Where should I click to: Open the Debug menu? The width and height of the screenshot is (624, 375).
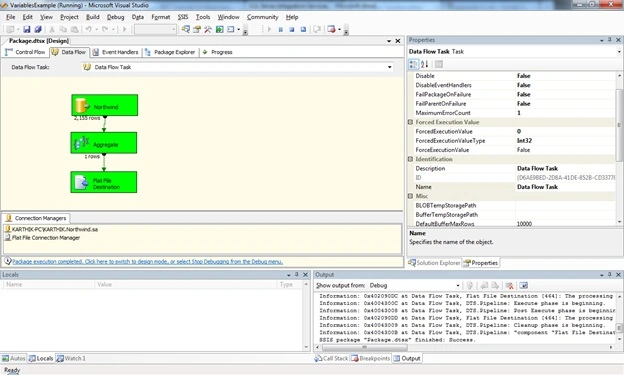pos(115,17)
